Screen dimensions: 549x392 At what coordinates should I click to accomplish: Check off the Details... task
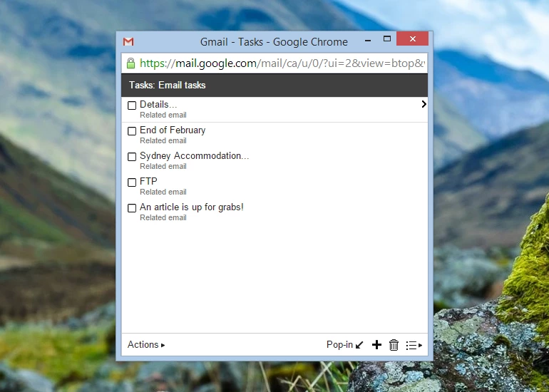(132, 105)
